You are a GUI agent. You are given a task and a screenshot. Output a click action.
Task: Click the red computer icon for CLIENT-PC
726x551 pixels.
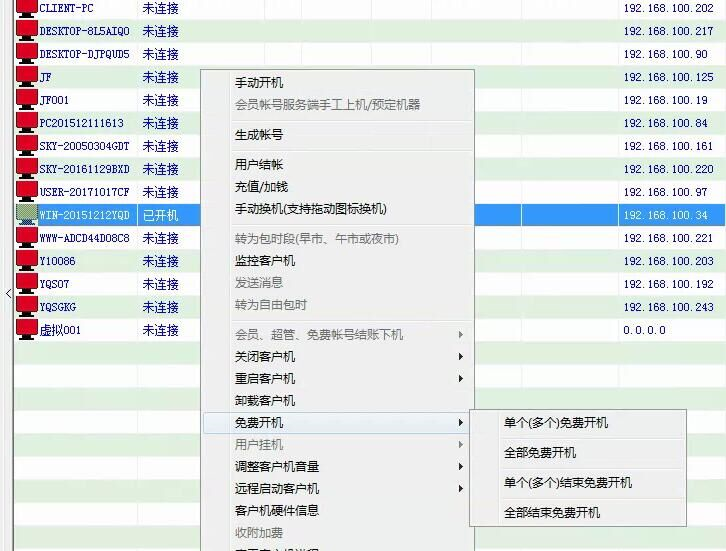click(x=26, y=8)
